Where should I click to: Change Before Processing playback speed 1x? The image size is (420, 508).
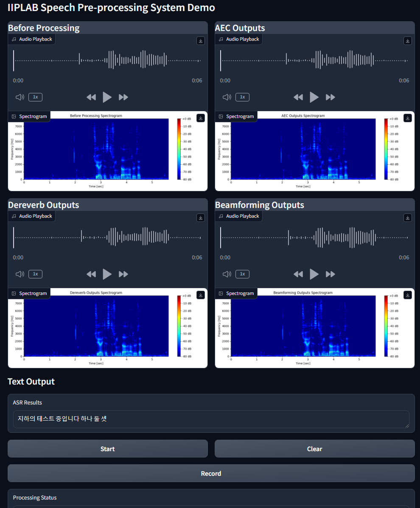point(35,97)
